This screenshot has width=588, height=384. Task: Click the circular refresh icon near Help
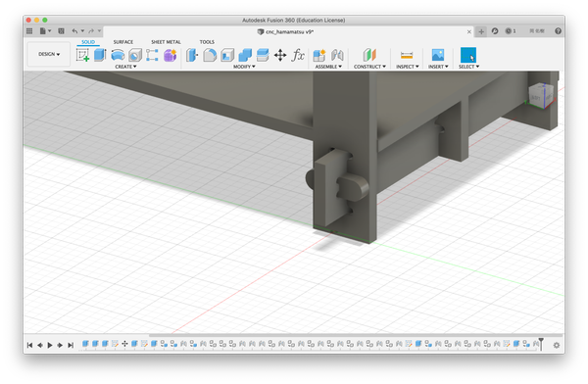495,31
